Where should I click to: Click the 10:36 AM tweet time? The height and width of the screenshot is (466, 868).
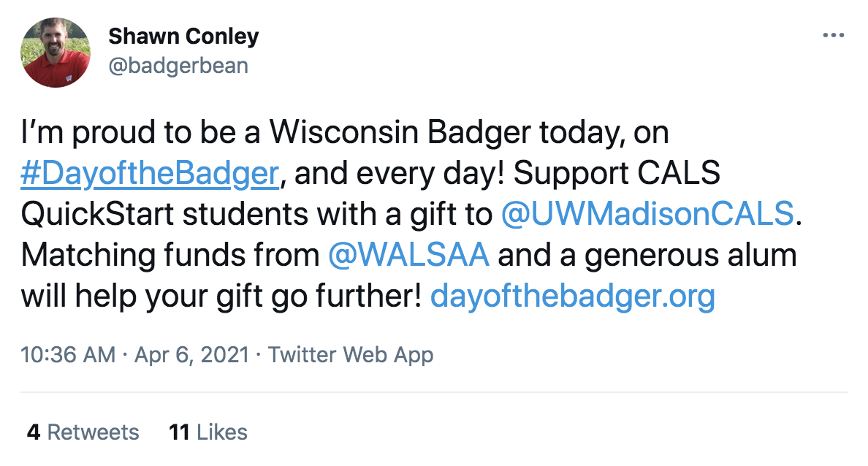click(67, 356)
